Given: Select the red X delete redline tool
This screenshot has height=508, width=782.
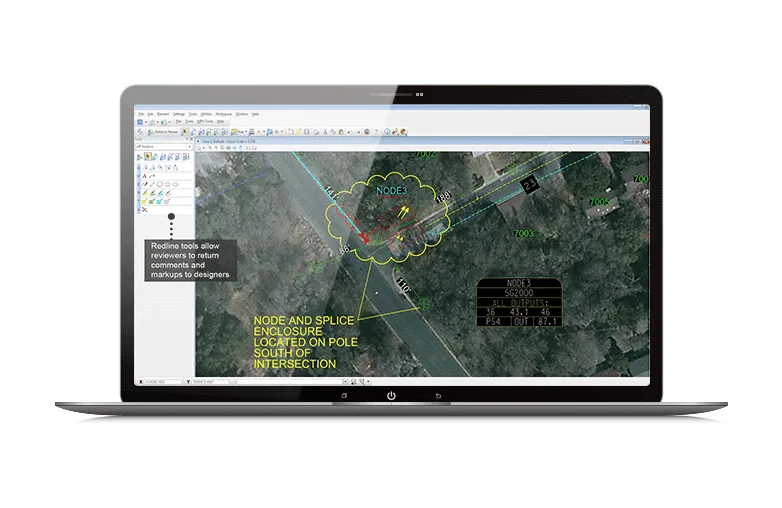Looking at the screenshot, I should tap(144, 210).
